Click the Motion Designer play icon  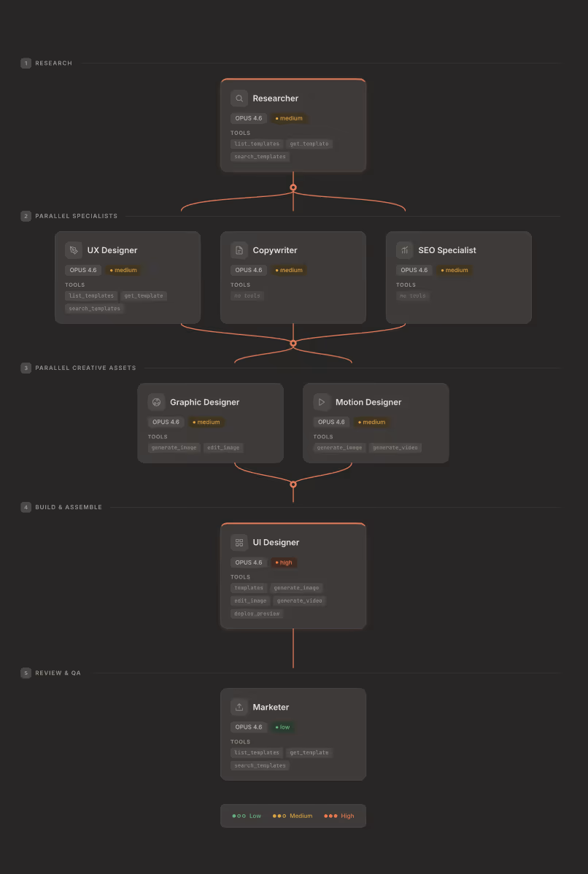click(x=321, y=401)
